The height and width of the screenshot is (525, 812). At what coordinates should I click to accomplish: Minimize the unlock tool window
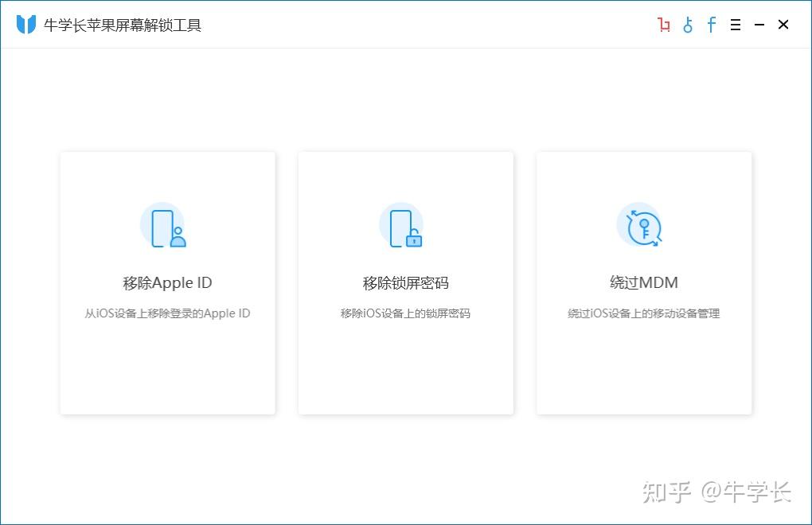759,25
